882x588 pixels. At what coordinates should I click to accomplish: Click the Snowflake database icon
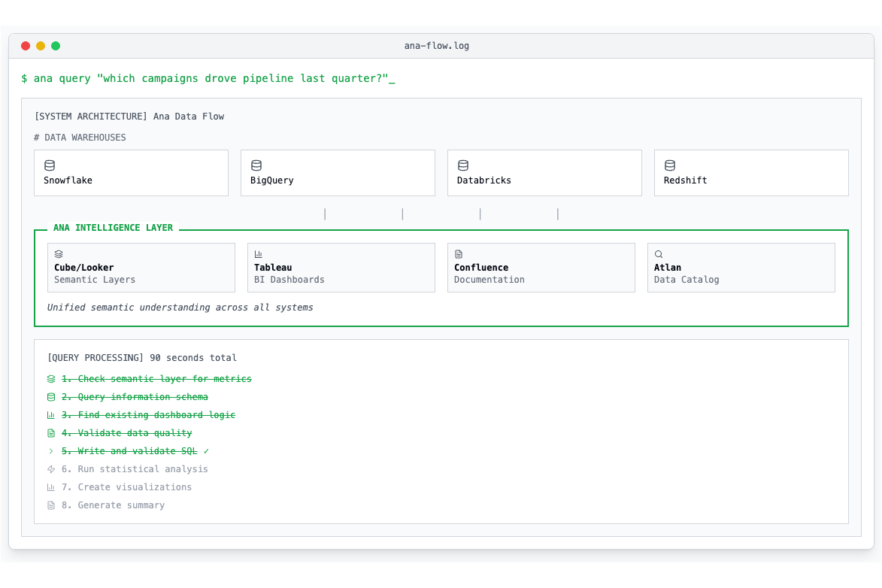click(x=49, y=165)
